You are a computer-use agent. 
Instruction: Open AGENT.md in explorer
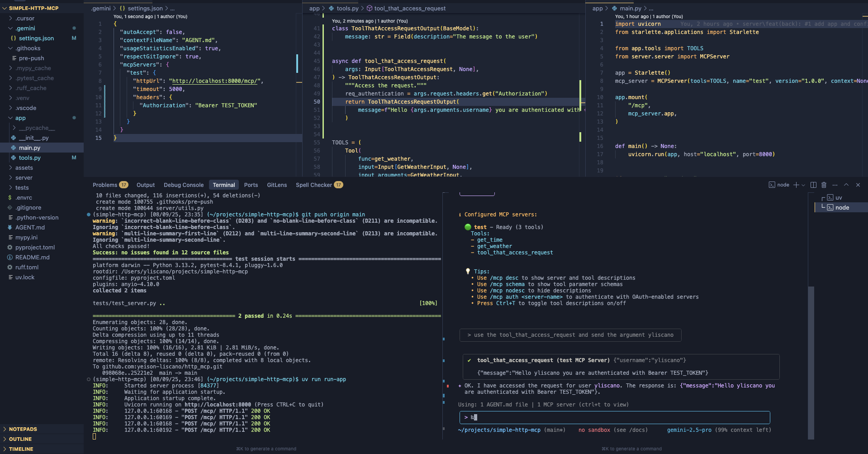click(x=30, y=227)
